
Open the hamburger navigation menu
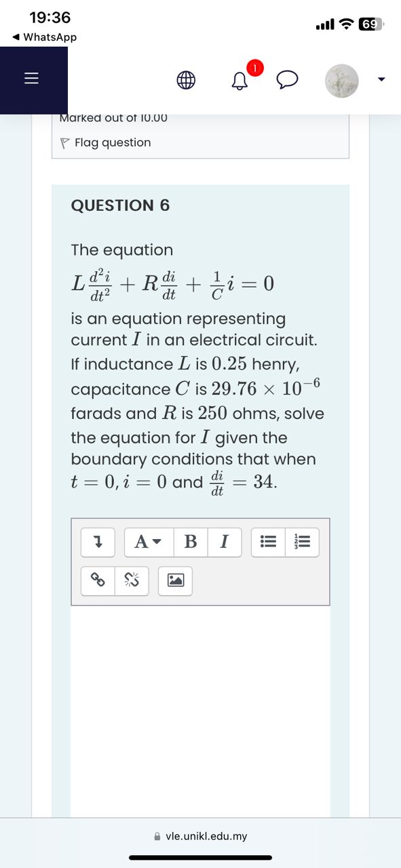(x=31, y=78)
